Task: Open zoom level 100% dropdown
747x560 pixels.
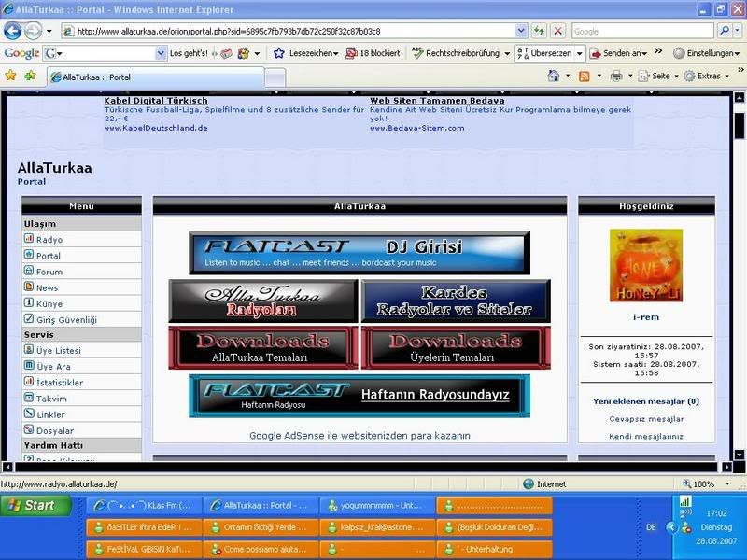Action: (x=728, y=483)
